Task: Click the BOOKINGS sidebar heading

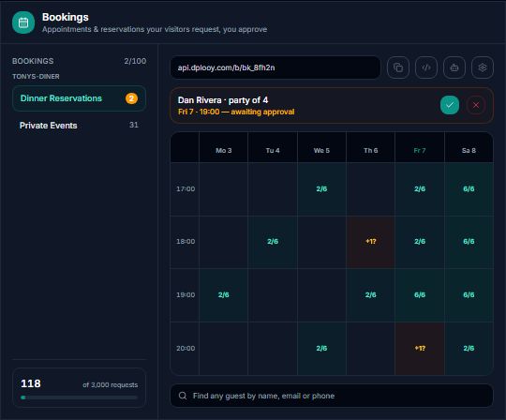Action: 33,61
